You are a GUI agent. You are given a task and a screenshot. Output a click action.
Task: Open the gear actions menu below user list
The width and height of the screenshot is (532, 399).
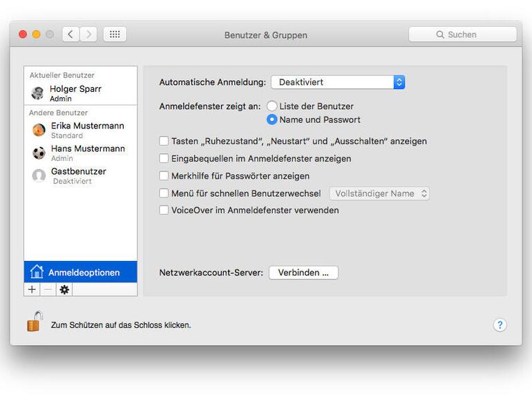pyautogui.click(x=64, y=290)
